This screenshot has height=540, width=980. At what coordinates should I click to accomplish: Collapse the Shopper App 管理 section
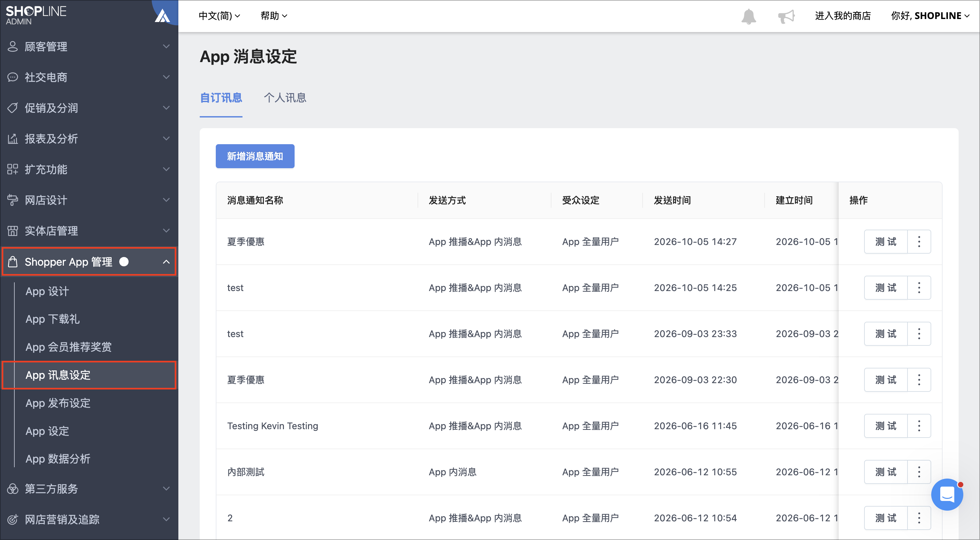89,261
